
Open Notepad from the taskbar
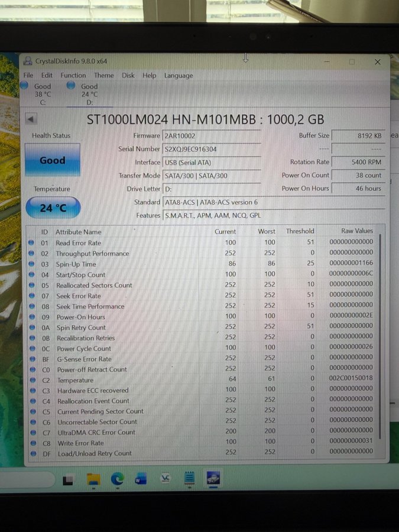189,478
